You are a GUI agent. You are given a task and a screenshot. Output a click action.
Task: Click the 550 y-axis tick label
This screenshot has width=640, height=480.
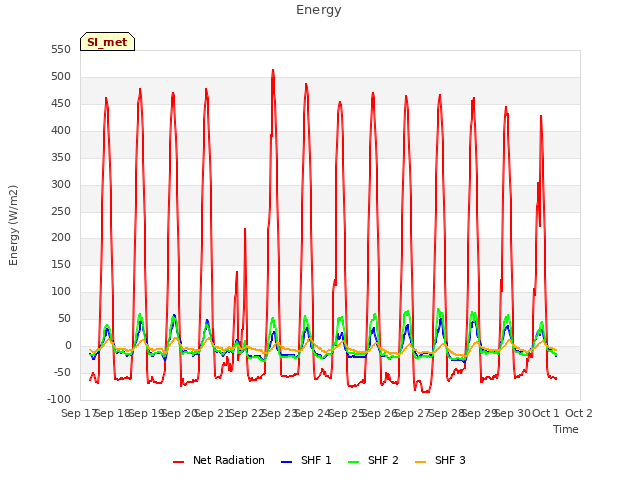(x=61, y=50)
